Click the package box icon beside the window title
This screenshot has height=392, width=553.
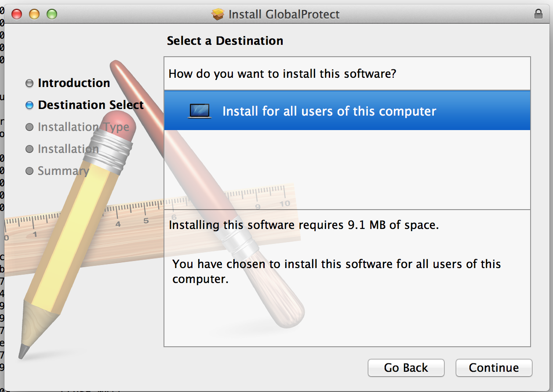(218, 15)
